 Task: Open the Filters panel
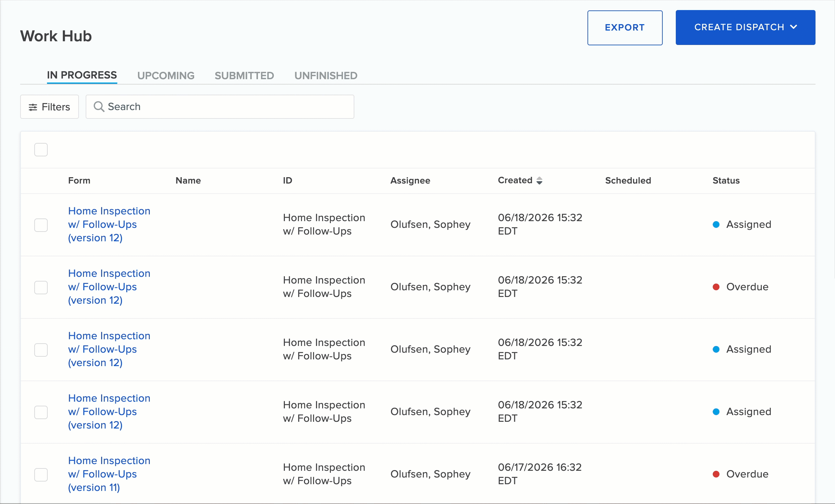click(x=49, y=107)
